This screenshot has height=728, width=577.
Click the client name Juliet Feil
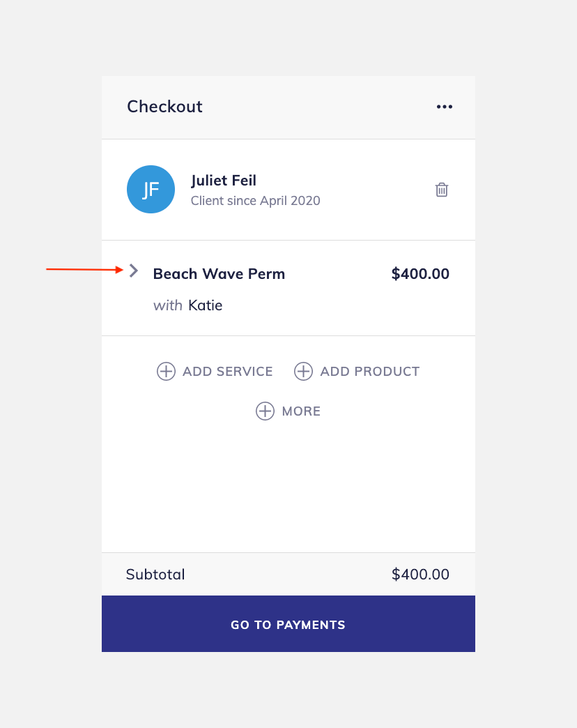point(223,180)
